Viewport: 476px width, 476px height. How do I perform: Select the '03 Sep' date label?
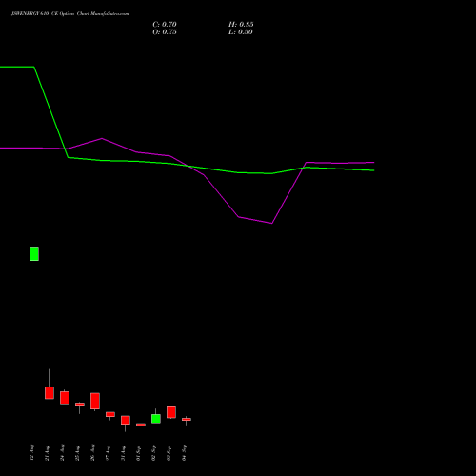point(169,453)
